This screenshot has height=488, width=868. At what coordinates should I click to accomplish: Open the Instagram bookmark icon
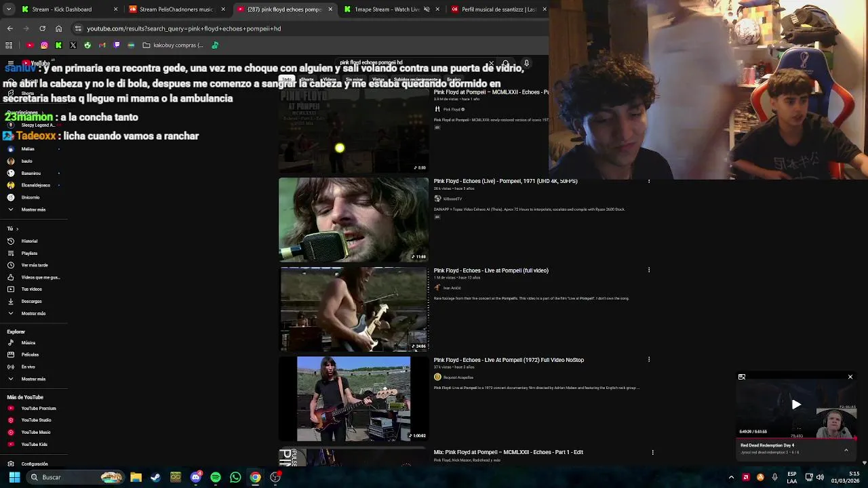(44, 45)
